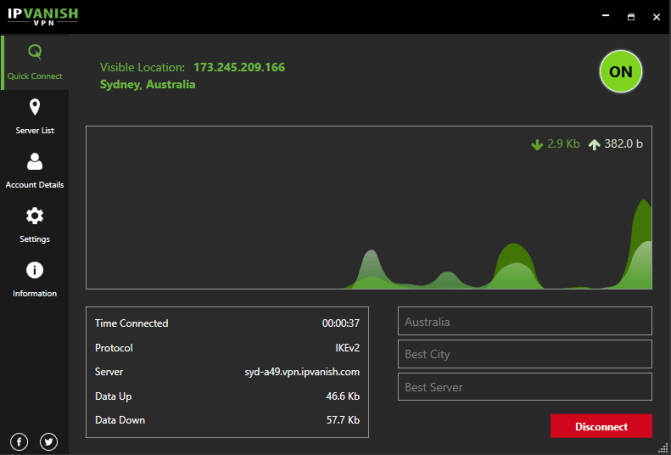This screenshot has width=671, height=455.
Task: Select the Quick Connect label
Action: tap(35, 76)
